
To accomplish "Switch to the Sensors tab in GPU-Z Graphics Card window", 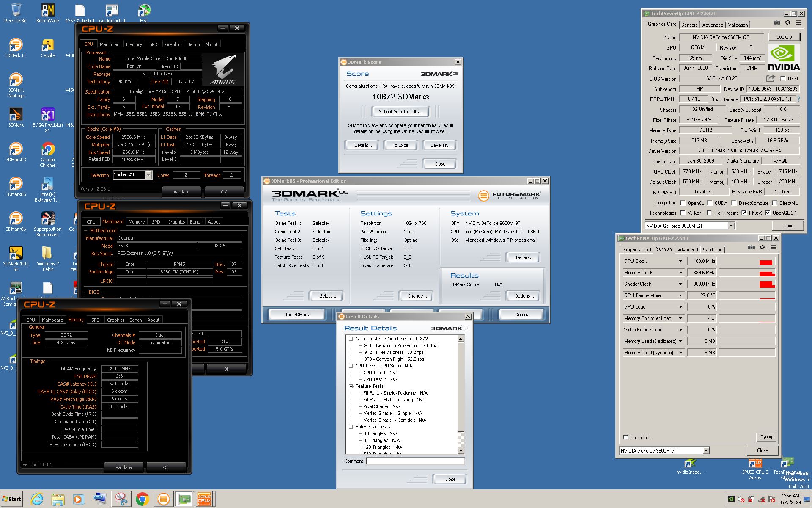I will (x=689, y=25).
